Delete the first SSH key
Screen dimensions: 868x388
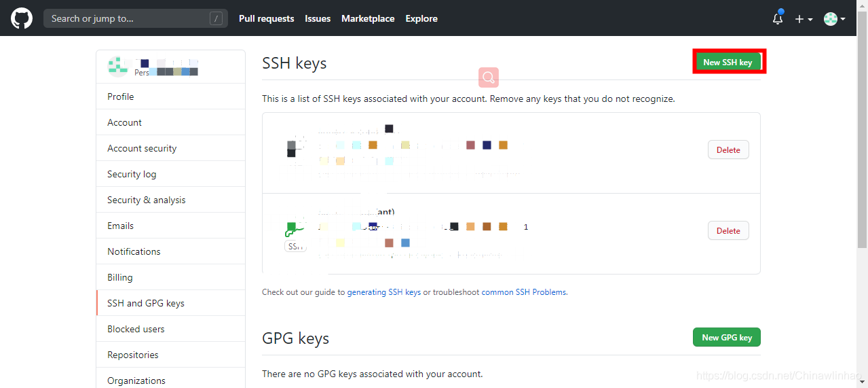pos(728,149)
